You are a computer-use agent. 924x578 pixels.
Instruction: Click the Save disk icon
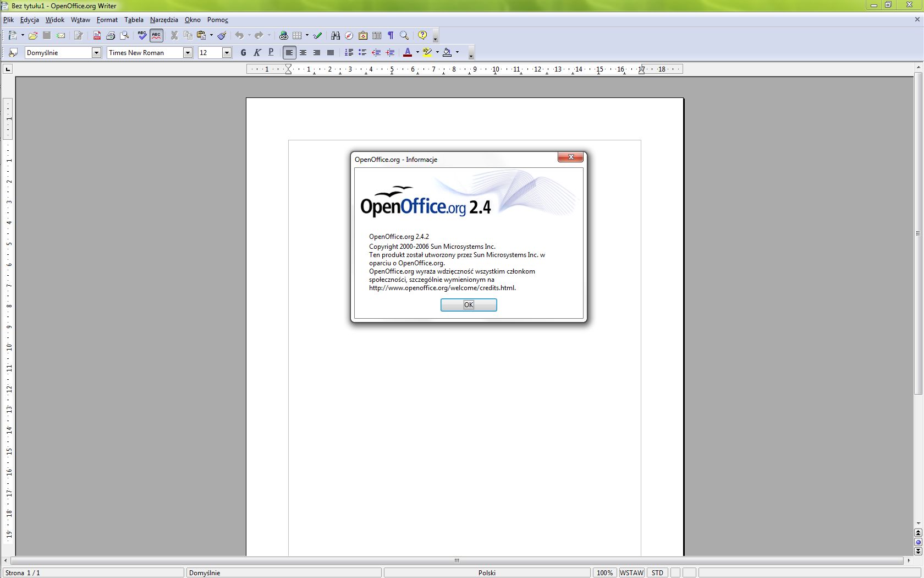(47, 35)
